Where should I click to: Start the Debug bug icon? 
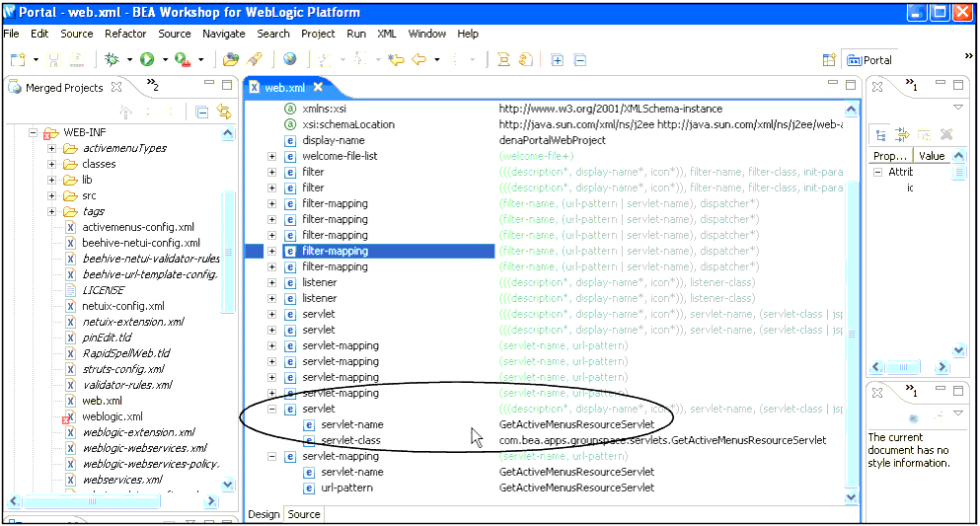112,59
